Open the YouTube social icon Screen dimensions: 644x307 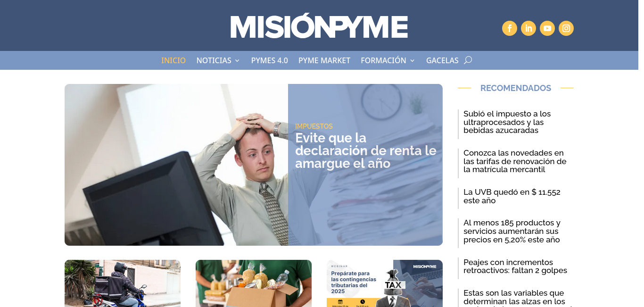(x=547, y=28)
